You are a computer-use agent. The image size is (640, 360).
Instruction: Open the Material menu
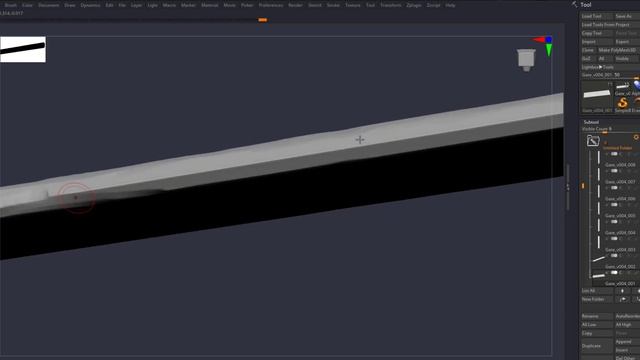209,5
